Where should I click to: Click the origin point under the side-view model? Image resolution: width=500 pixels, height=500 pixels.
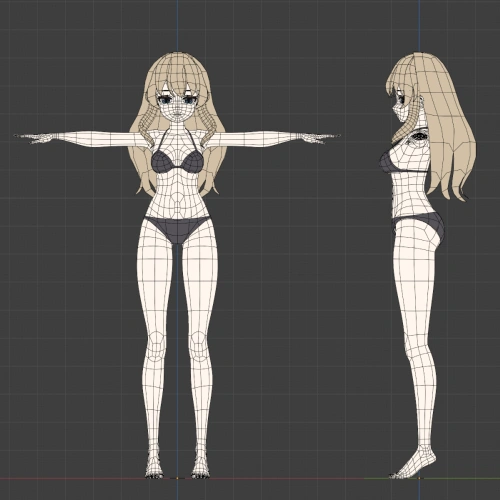(x=419, y=478)
